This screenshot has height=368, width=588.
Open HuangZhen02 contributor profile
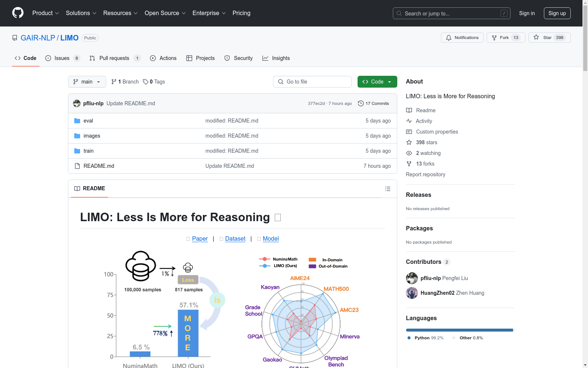point(437,293)
